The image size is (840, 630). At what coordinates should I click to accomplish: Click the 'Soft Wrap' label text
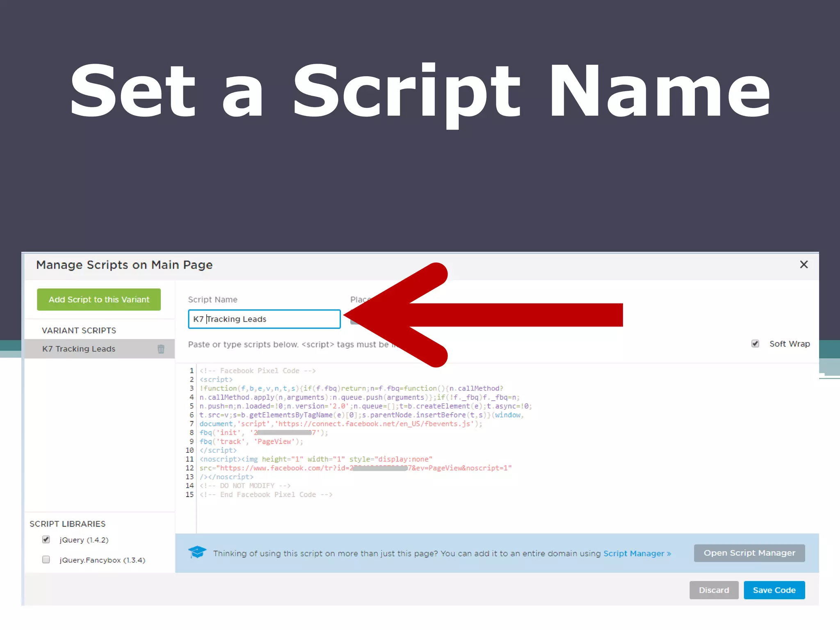[x=790, y=344]
